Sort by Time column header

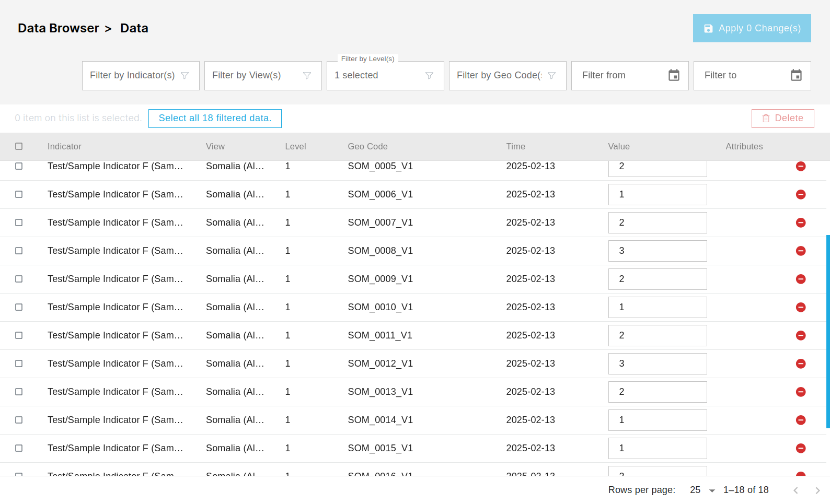point(515,147)
